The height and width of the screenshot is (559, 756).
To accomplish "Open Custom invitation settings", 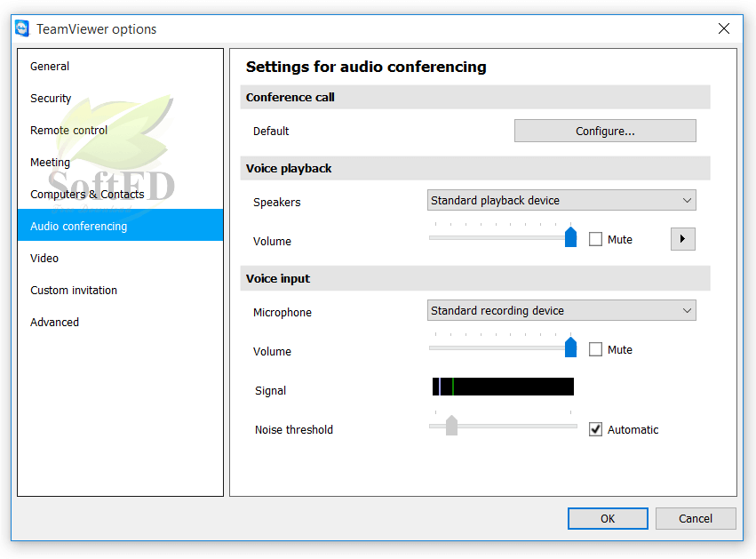I will pyautogui.click(x=120, y=290).
